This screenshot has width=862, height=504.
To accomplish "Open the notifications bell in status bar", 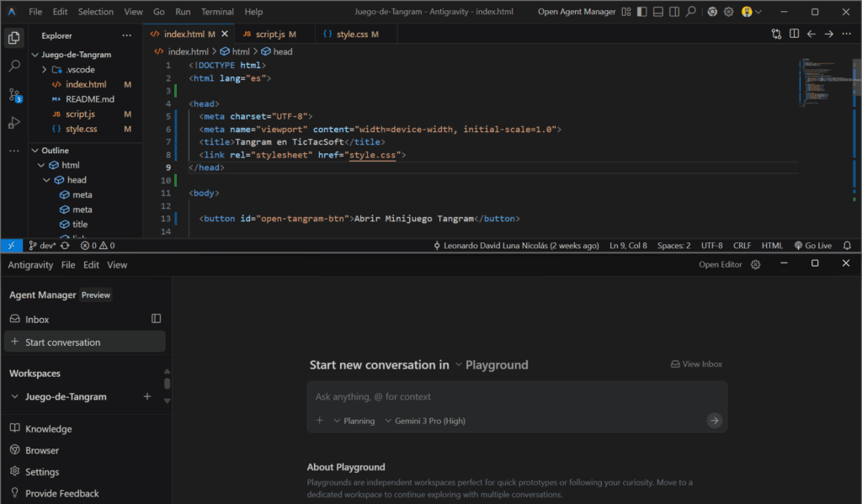I will tap(846, 246).
